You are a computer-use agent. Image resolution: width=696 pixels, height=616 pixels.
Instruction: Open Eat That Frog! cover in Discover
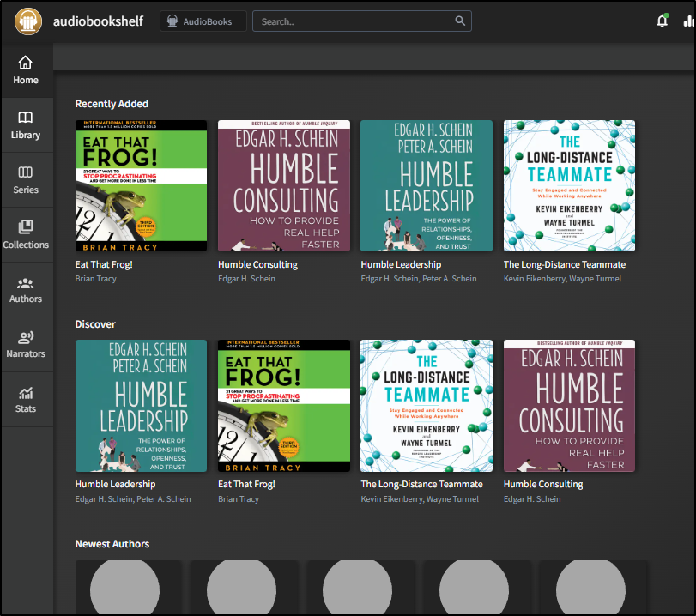(x=284, y=406)
